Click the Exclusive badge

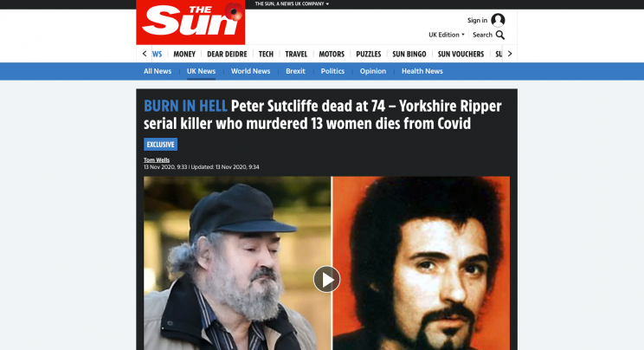[x=161, y=145]
